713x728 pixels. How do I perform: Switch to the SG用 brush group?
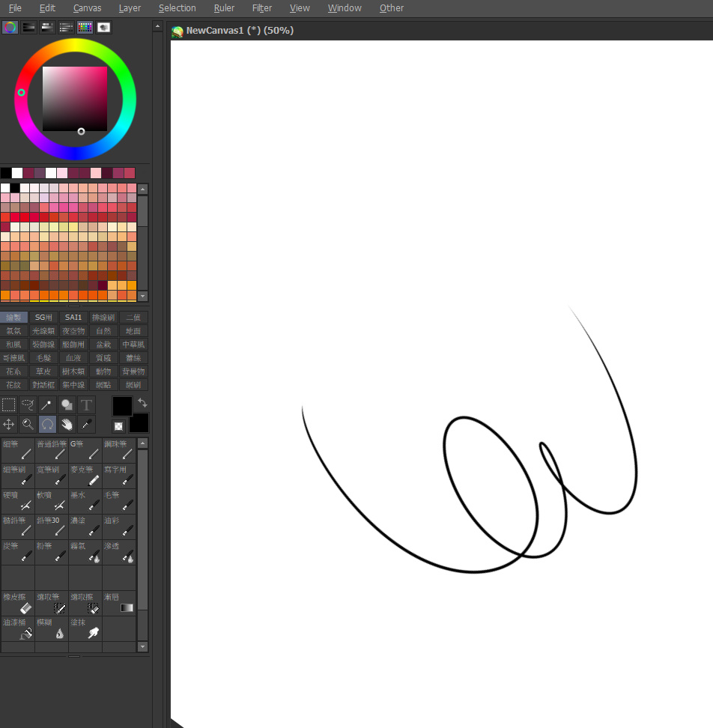coord(43,317)
